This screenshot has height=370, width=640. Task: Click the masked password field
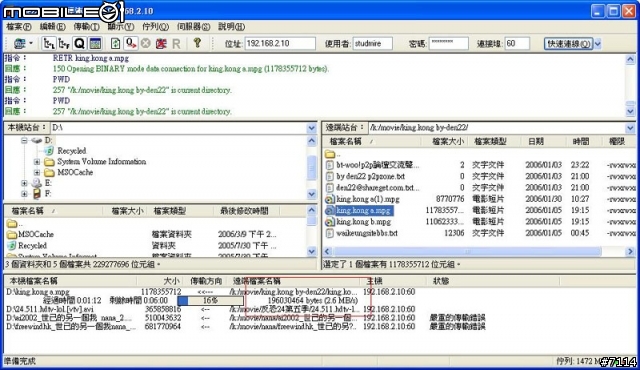tap(448, 43)
